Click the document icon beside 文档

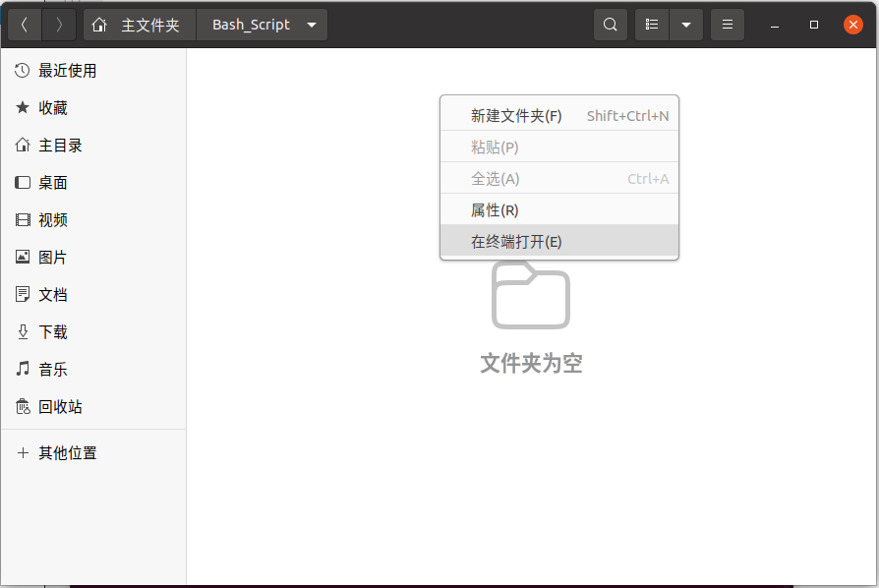click(23, 294)
